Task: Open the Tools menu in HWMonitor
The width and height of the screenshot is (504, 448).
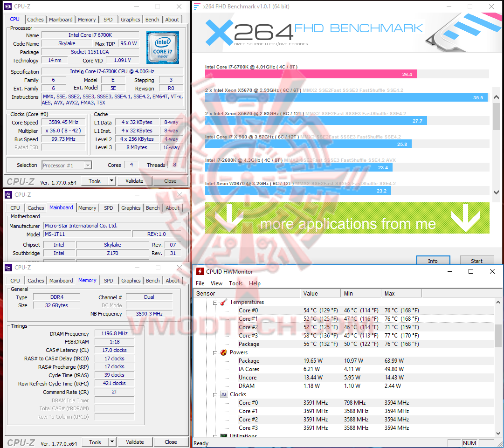Action: click(x=235, y=283)
